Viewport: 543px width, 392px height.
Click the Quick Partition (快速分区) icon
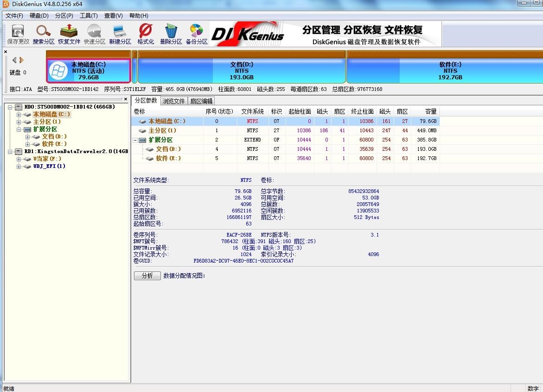tap(95, 34)
